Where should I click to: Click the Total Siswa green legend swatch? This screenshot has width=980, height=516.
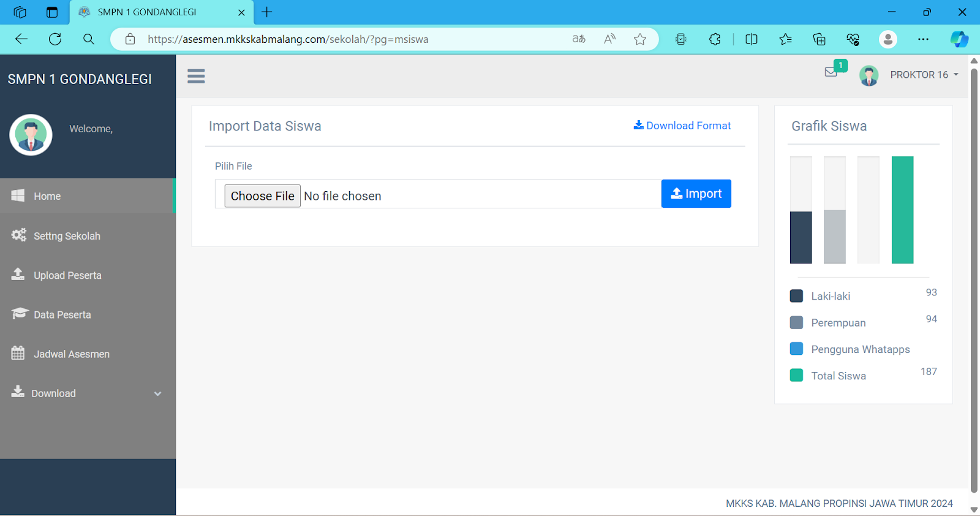pos(796,375)
